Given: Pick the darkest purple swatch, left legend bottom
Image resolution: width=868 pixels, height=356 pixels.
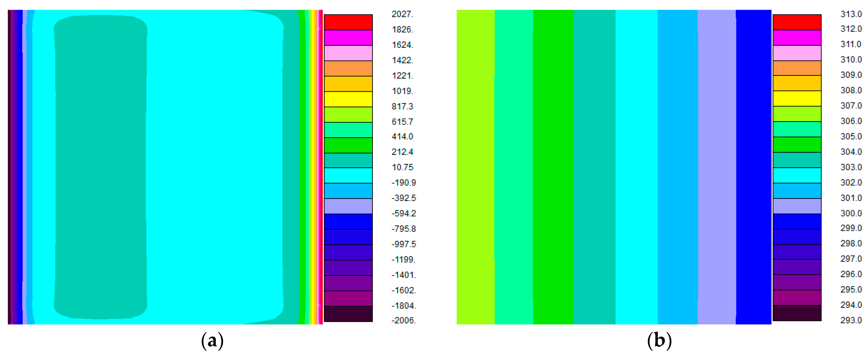Looking at the screenshot, I should point(348,314).
